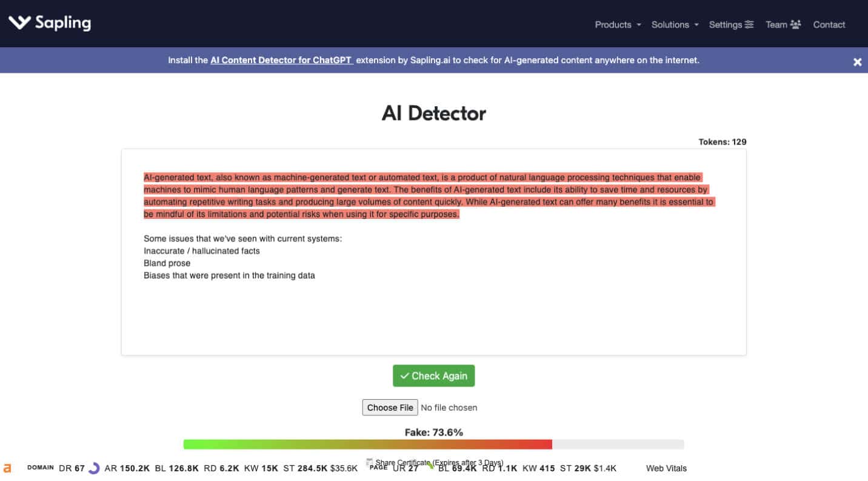Open the AI Content Detector for ChatGPT link
868x481 pixels.
point(282,60)
